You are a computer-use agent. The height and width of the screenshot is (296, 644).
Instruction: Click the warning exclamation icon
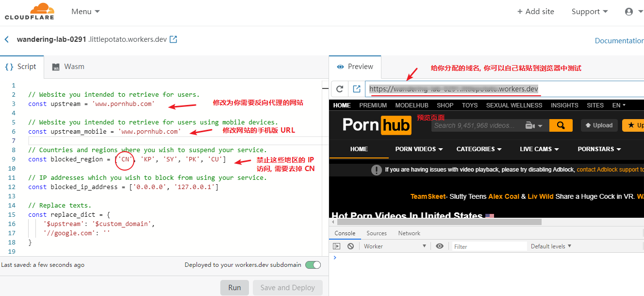377,170
